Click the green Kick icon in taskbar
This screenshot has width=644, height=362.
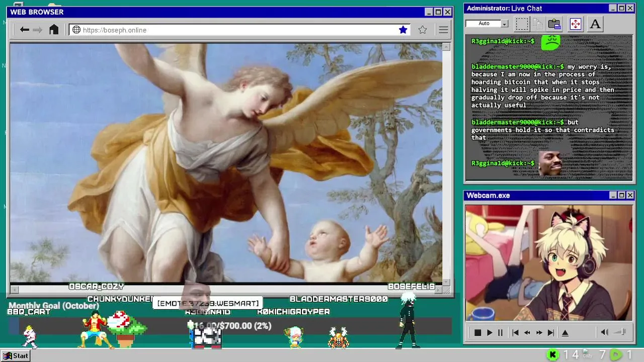pos(552,355)
